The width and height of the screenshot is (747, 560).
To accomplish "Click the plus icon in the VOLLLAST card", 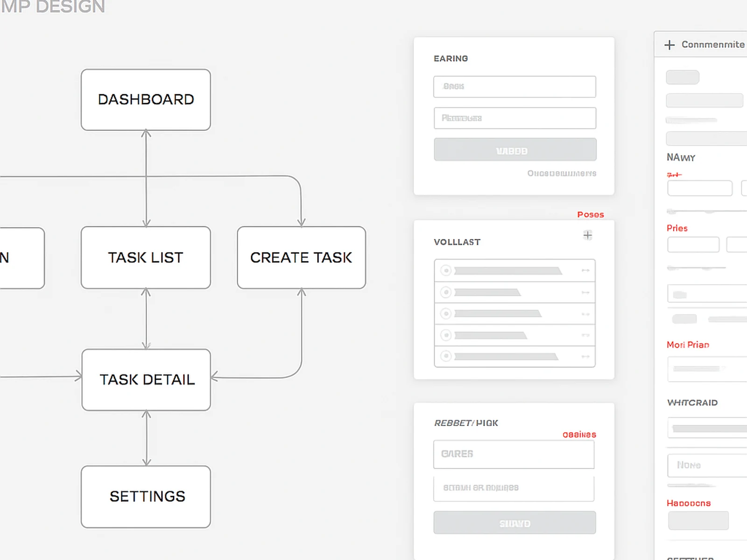I will (588, 235).
